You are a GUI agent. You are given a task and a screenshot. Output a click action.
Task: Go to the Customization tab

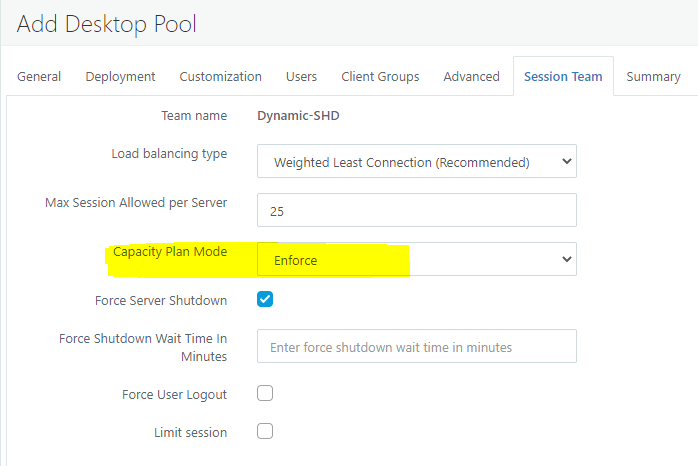[x=220, y=76]
